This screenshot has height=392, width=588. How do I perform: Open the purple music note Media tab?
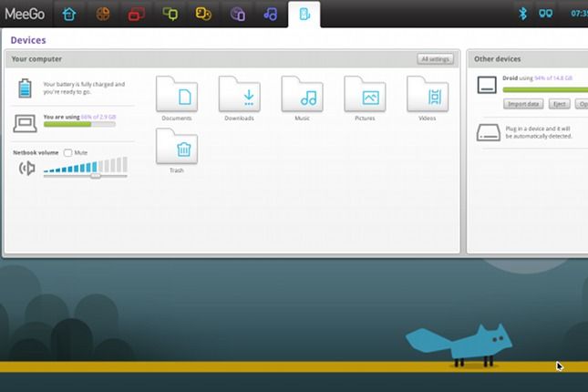270,14
